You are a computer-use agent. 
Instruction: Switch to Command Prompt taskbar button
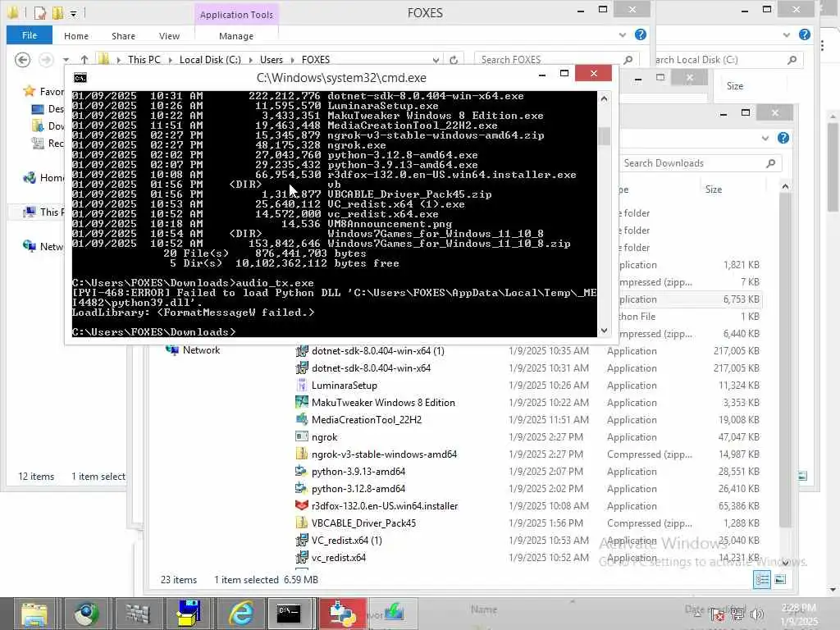click(x=288, y=614)
